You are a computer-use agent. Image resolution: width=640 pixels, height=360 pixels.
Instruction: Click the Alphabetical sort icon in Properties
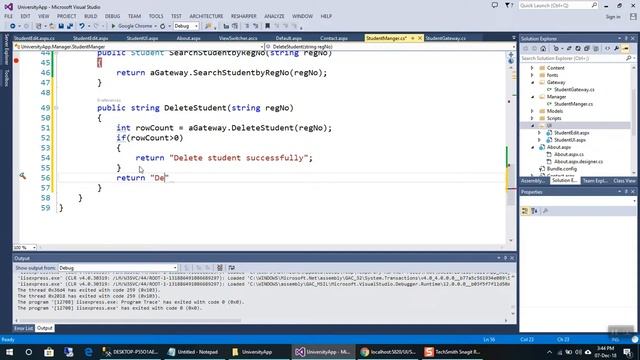tap(534, 211)
